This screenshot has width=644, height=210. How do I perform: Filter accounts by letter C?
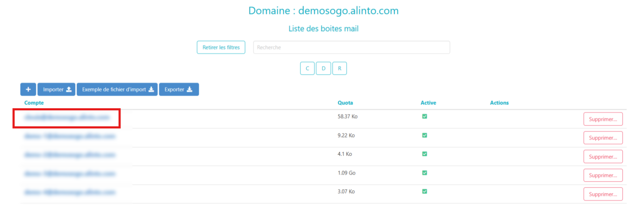[307, 68]
